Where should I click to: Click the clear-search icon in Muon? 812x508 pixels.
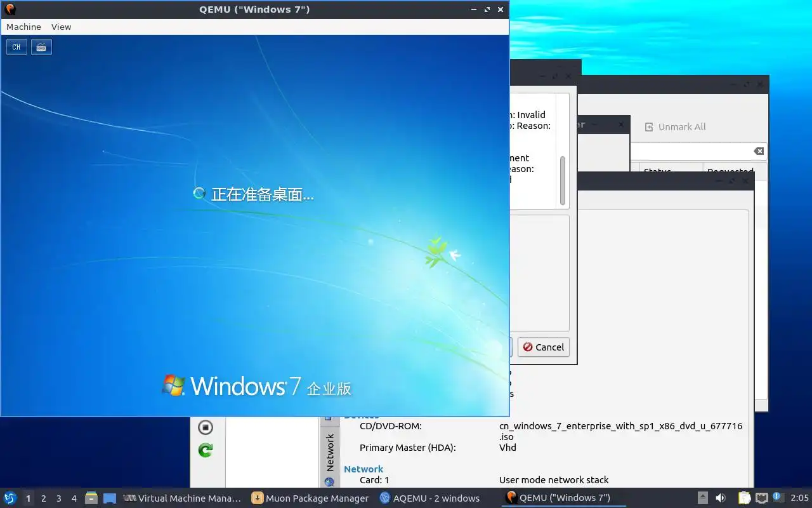tap(758, 151)
